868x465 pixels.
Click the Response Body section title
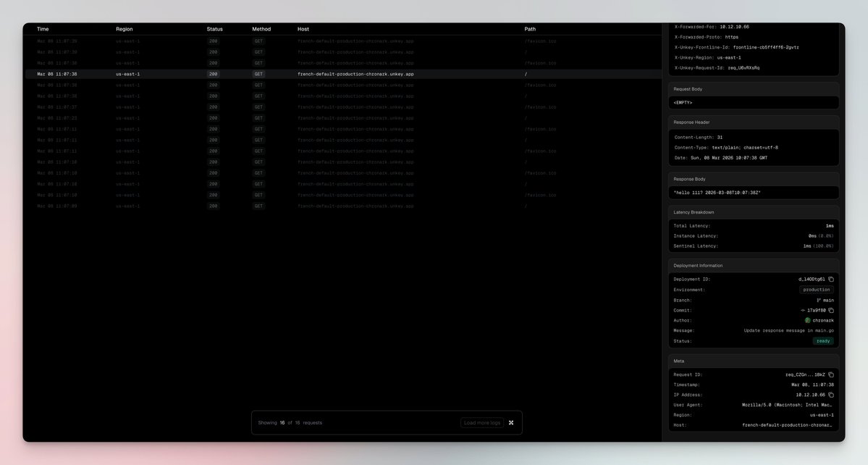(689, 180)
